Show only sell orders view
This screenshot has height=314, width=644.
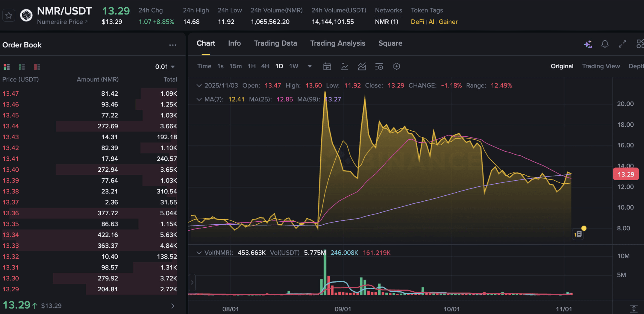[x=37, y=67]
